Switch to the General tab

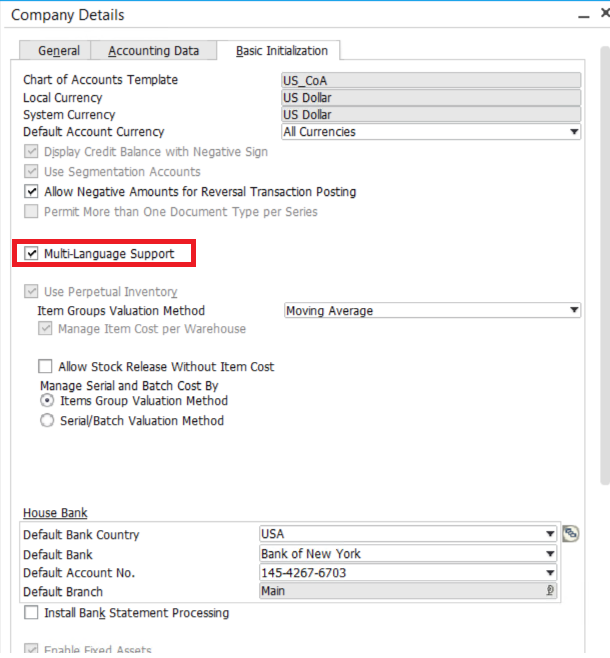click(58, 51)
